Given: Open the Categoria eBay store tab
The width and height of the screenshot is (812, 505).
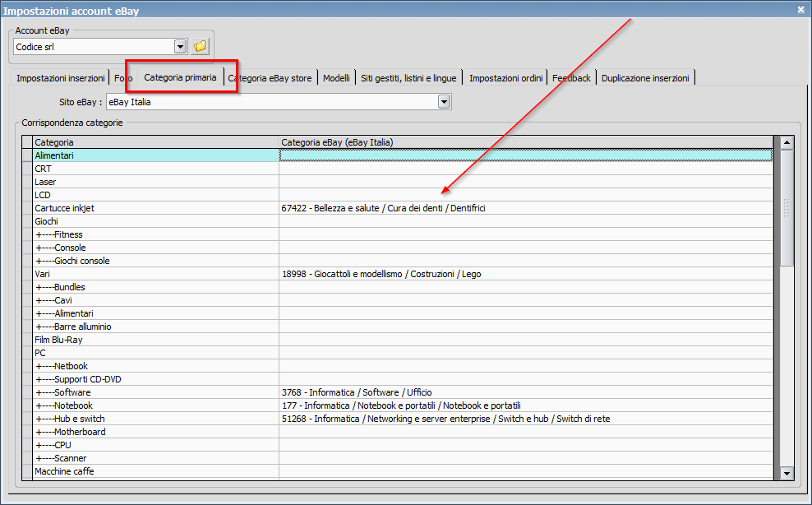Looking at the screenshot, I should 270,78.
